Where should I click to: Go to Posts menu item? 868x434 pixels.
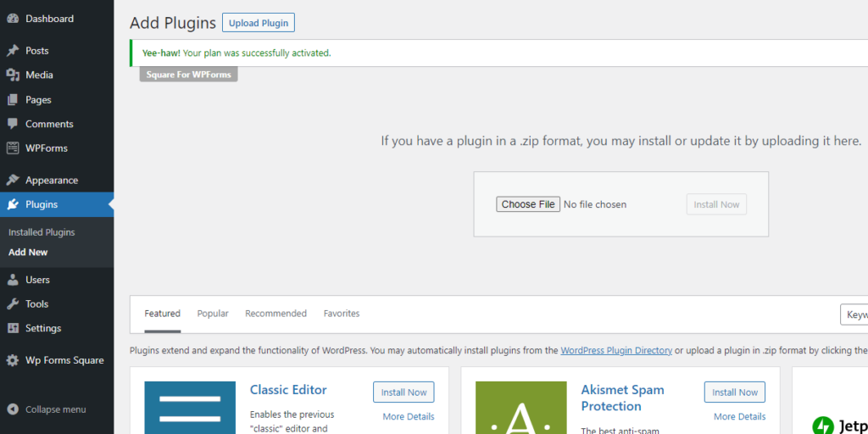click(x=57, y=50)
